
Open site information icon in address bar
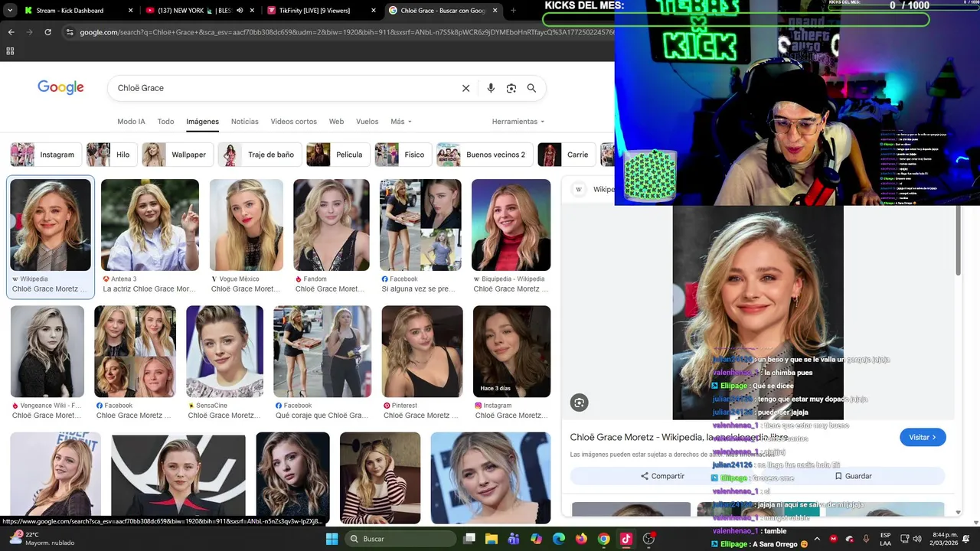tap(70, 32)
